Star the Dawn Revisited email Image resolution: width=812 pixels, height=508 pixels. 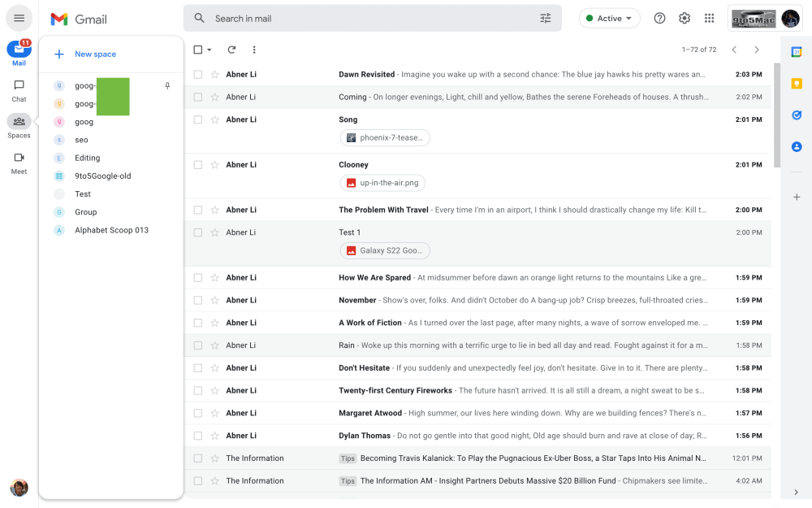215,75
